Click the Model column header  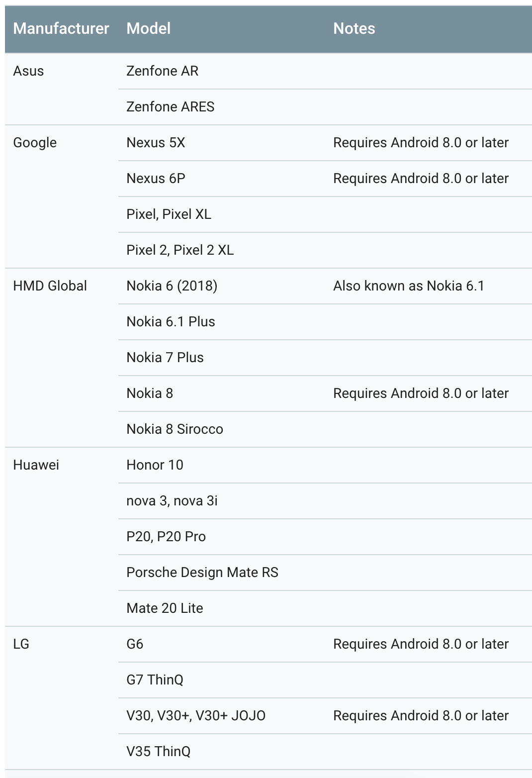click(x=148, y=28)
